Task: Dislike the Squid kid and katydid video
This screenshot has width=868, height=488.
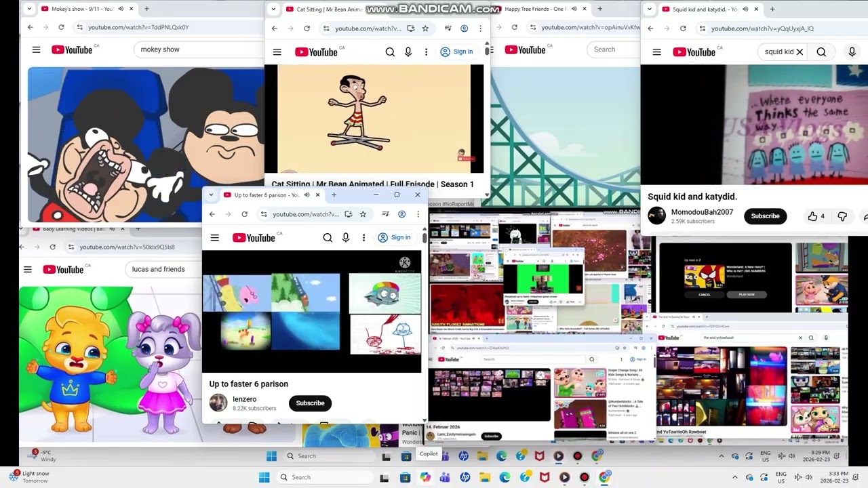Action: (x=842, y=216)
